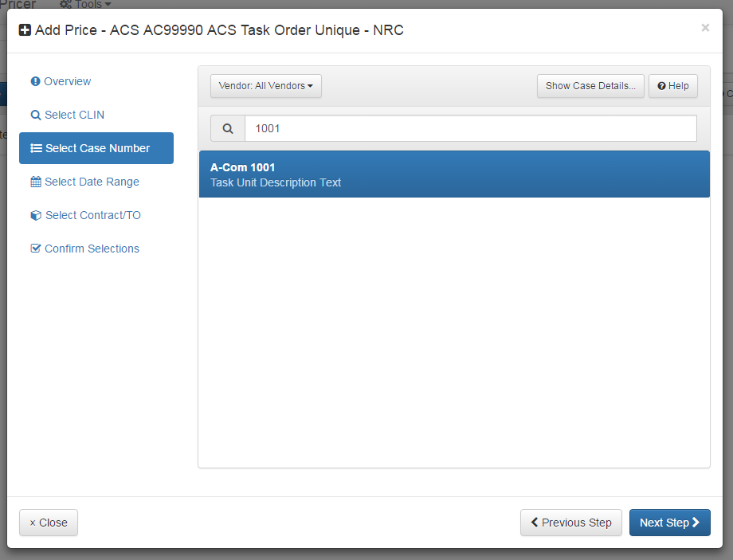Click the question-mark icon on the Help button
Screen dimensions: 733x560
[x=661, y=86]
